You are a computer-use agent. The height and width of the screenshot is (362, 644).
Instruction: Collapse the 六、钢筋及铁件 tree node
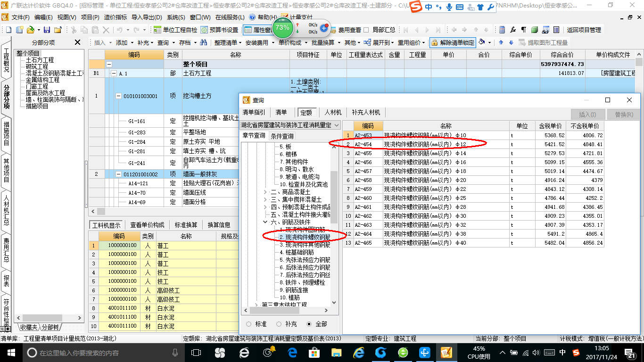[x=265, y=222]
